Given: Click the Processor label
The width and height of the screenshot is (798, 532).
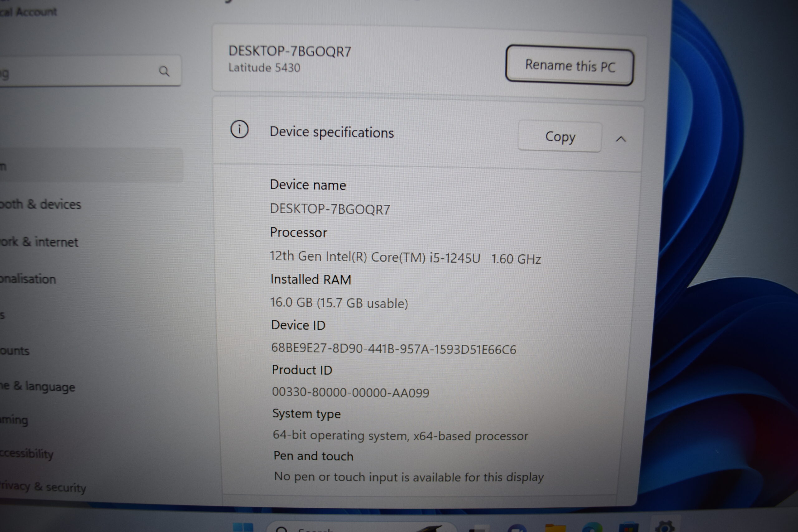Looking at the screenshot, I should [x=299, y=232].
